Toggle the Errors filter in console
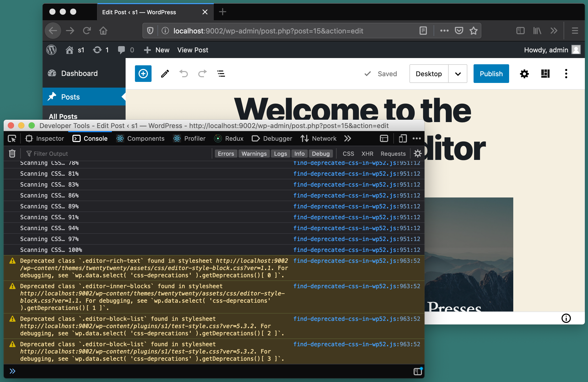The height and width of the screenshot is (382, 588). click(x=226, y=154)
